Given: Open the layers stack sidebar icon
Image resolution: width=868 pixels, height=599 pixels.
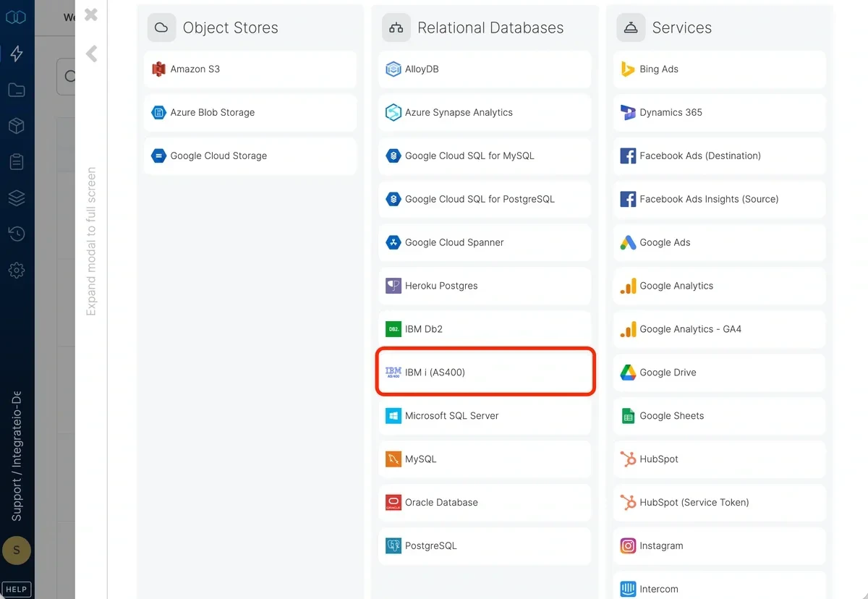Looking at the screenshot, I should tap(17, 198).
